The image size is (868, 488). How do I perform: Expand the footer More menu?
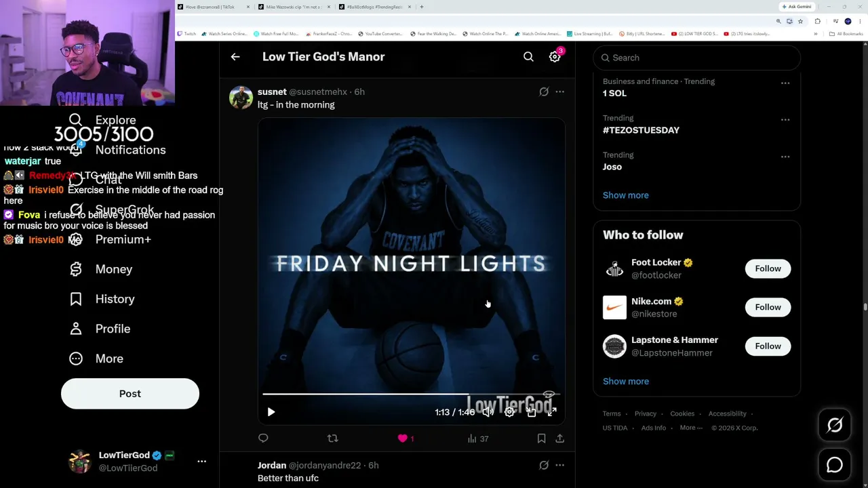[x=691, y=428]
